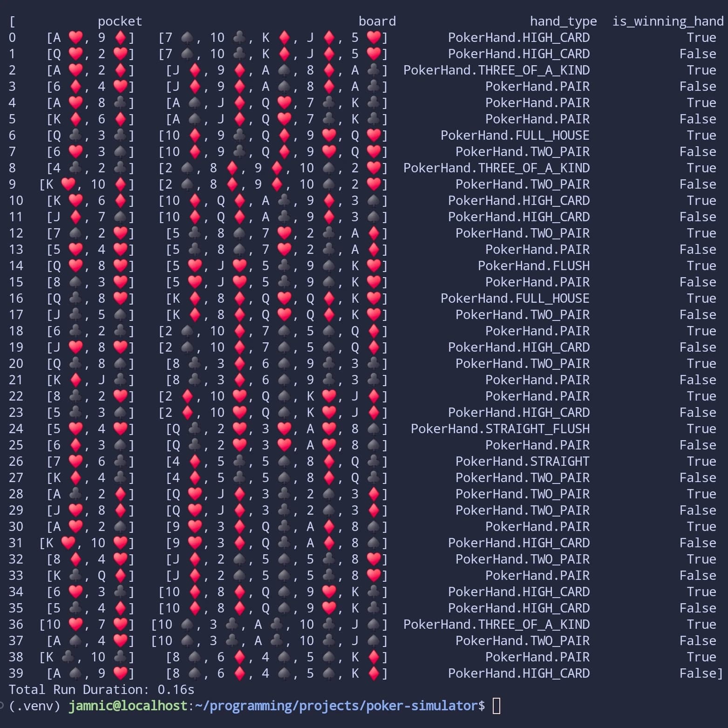The width and height of the screenshot is (728, 728).
Task: Select 'PokerHand.STRAIGHT_FLUSH' in row 24
Action: pyautogui.click(x=500, y=429)
